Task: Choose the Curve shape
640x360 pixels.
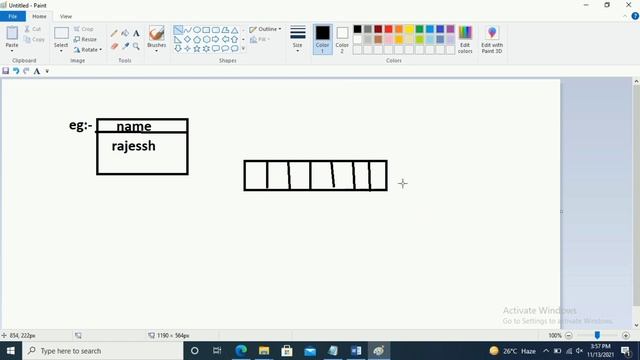Action: pyautogui.click(x=187, y=30)
